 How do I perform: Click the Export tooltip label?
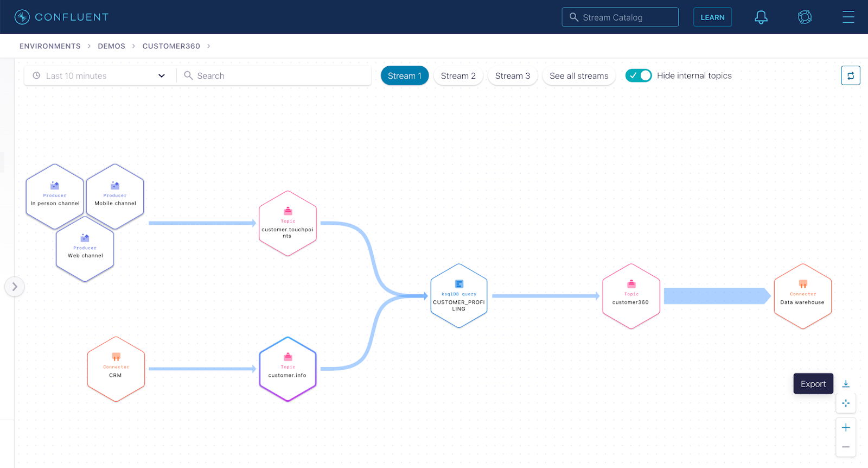813,384
